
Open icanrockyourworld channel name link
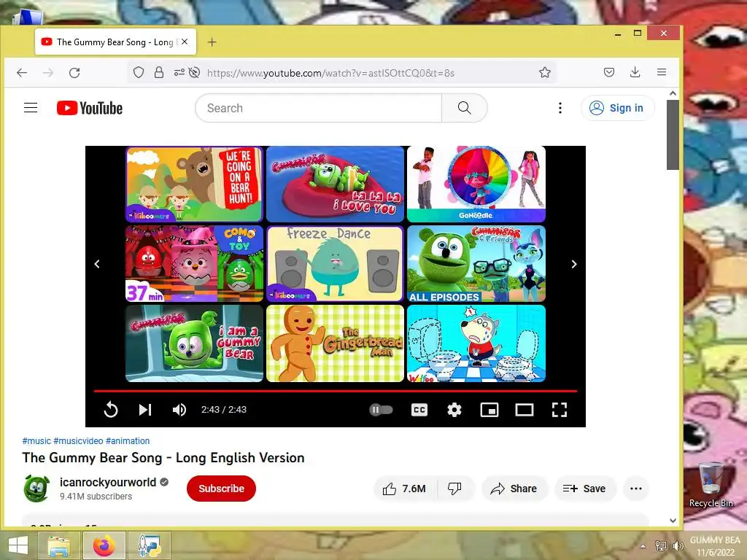click(x=108, y=483)
